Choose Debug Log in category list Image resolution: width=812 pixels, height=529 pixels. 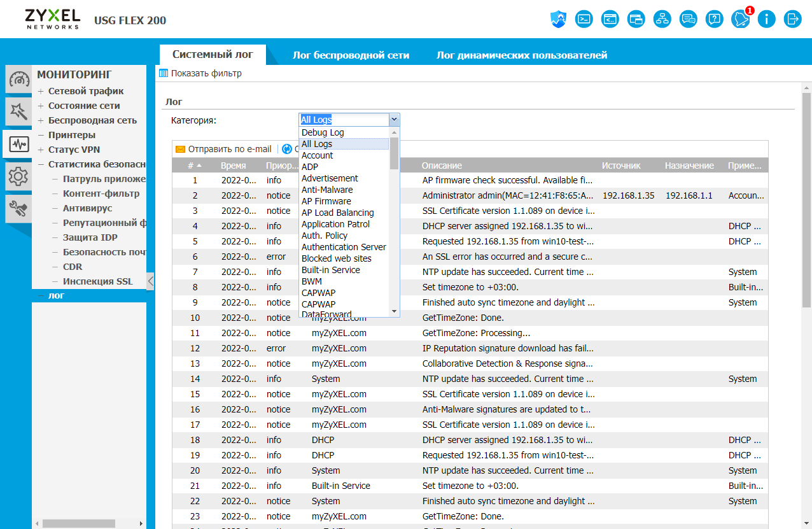[x=323, y=132]
